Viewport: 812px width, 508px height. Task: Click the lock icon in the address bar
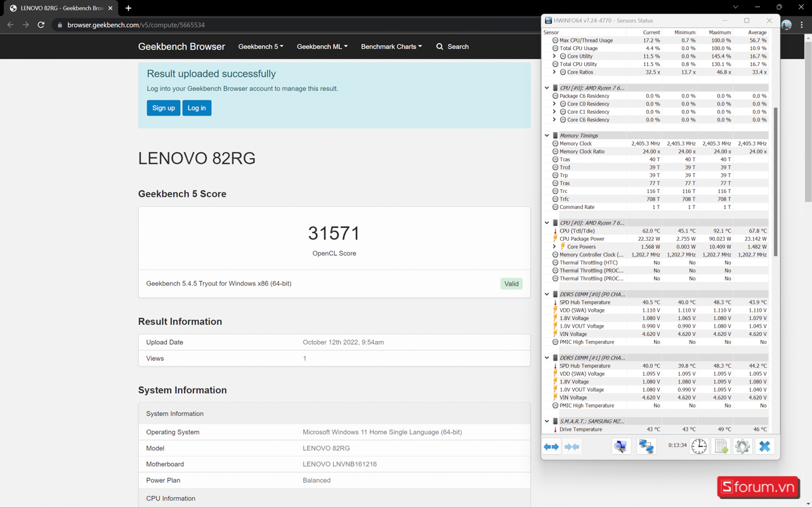[x=60, y=25]
